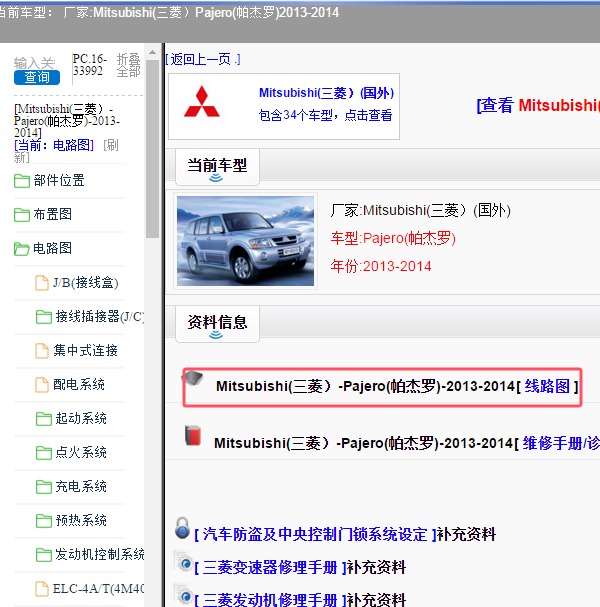The height and width of the screenshot is (607, 600).
Task: Click 包含34个车型，点击查看 link
Action: coord(325,115)
